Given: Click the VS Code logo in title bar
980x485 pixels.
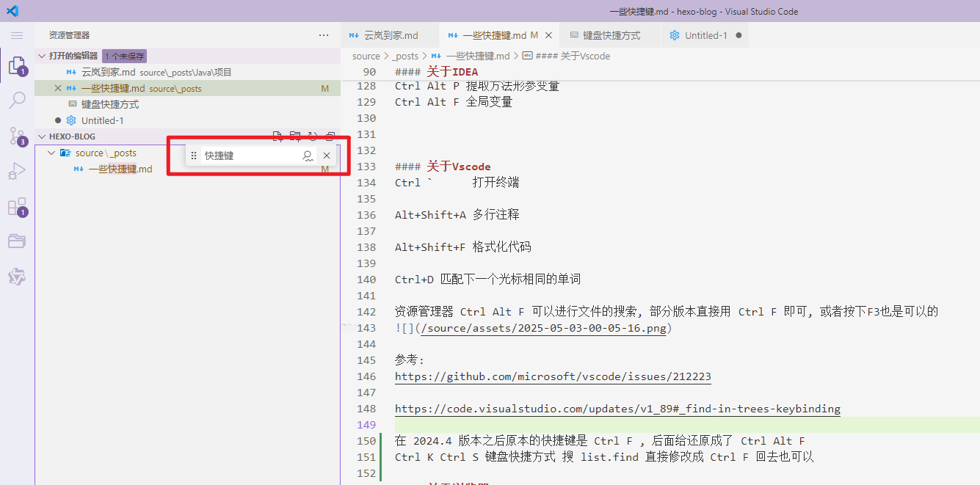Looking at the screenshot, I should coord(12,11).
